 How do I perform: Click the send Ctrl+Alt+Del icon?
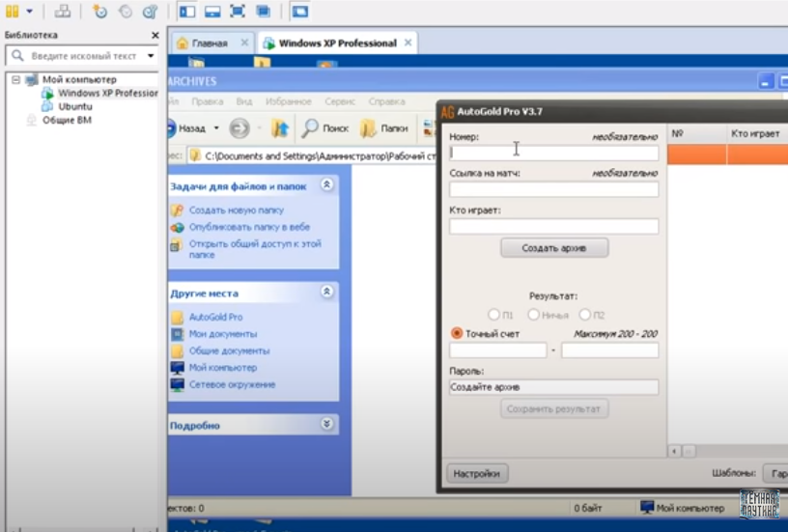point(63,12)
